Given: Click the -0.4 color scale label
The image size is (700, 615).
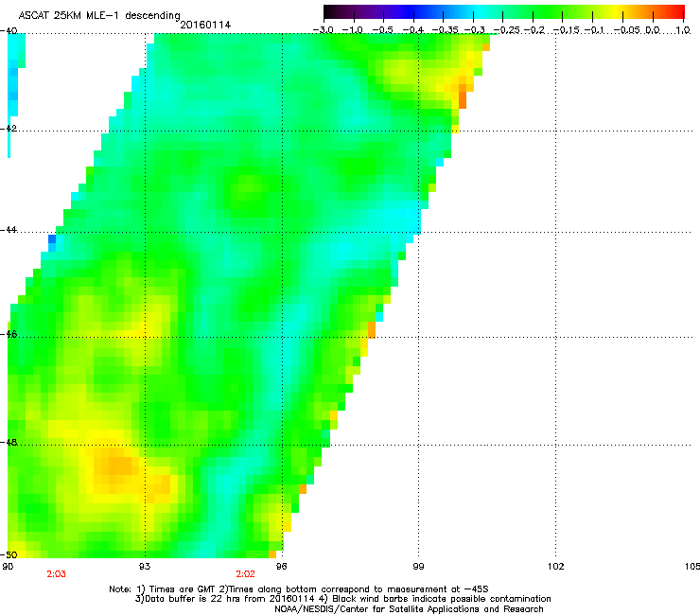Looking at the screenshot, I should (413, 30).
